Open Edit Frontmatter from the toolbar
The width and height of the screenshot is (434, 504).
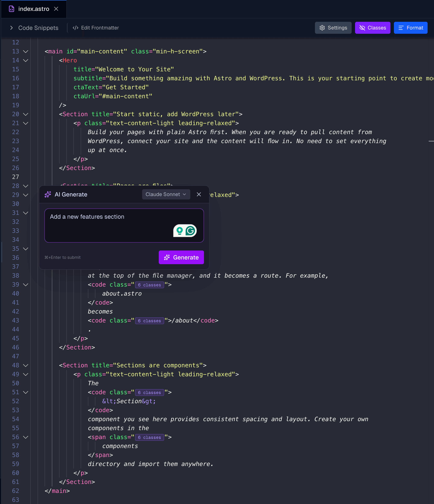tap(95, 28)
